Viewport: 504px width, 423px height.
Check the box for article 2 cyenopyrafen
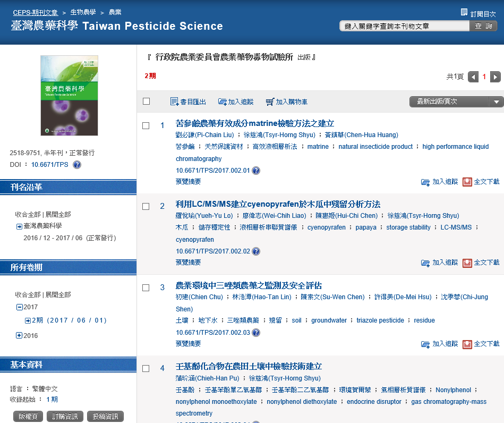tap(146, 206)
